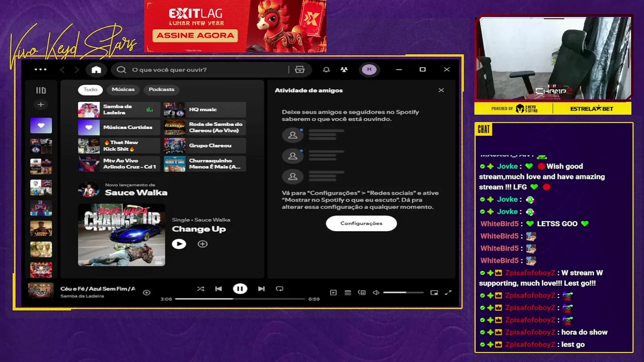The height and width of the screenshot is (362, 644).
Task: Enter fullscreen mode icon
Action: 448,293
